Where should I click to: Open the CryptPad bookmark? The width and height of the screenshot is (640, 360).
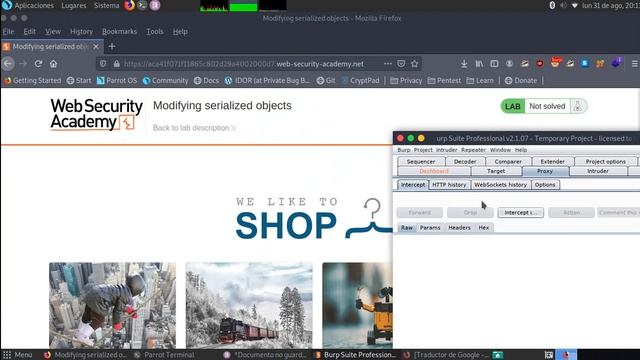click(360, 81)
